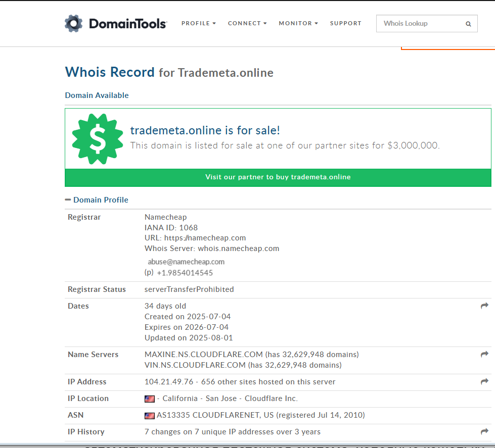The width and height of the screenshot is (495, 448).
Task: Click the IP History row label
Action: (86, 432)
